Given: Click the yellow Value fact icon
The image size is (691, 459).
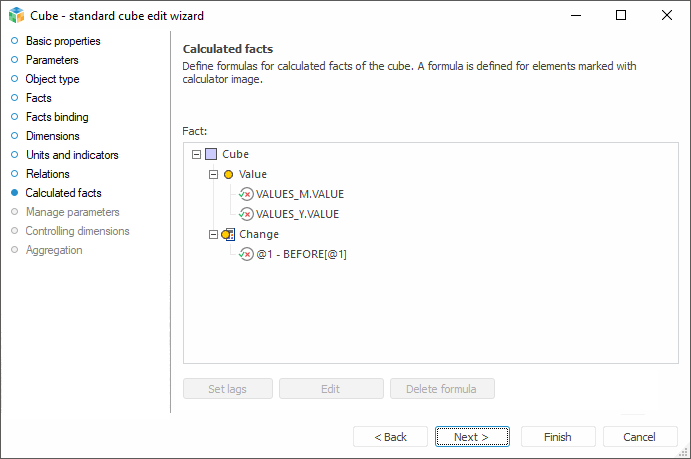Looking at the screenshot, I should tap(228, 174).
